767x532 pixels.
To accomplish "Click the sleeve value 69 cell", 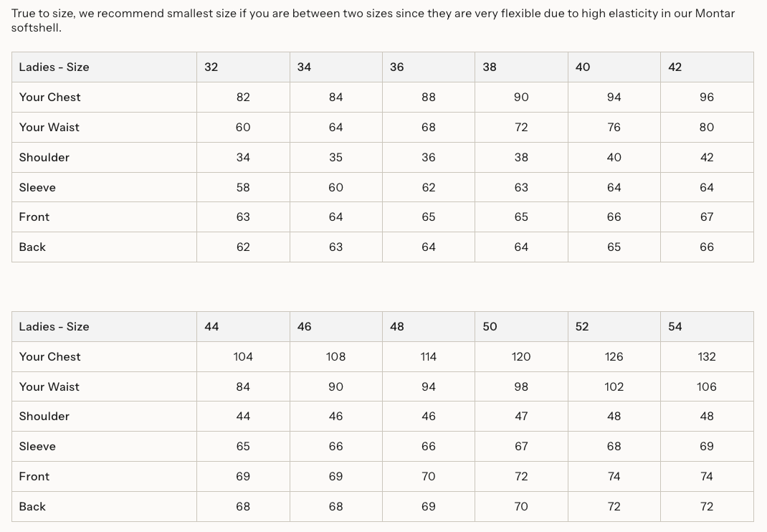I will point(707,447).
